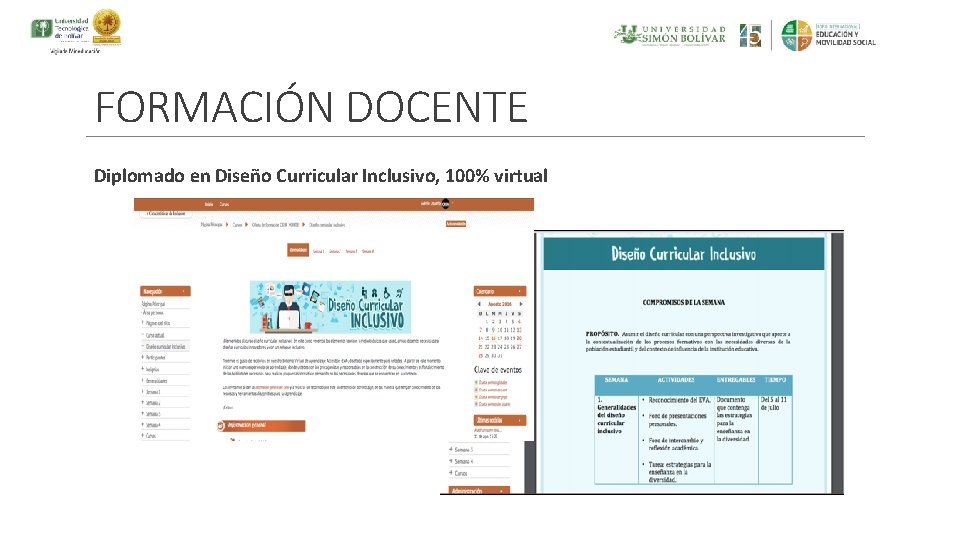Expand Cursos at bottom of Navegación tree
This screenshot has height=540, width=960.
(143, 436)
